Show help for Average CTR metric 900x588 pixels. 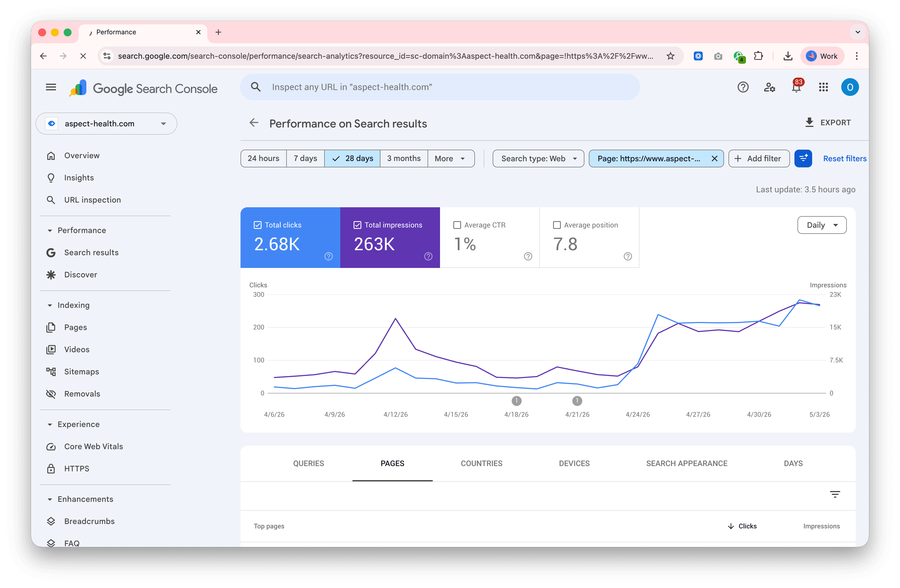[x=528, y=256]
